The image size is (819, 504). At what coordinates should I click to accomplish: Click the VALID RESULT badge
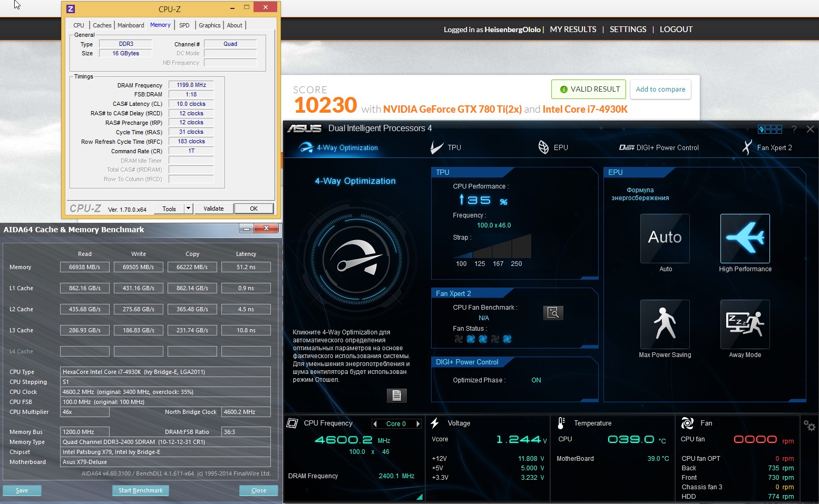tap(589, 90)
